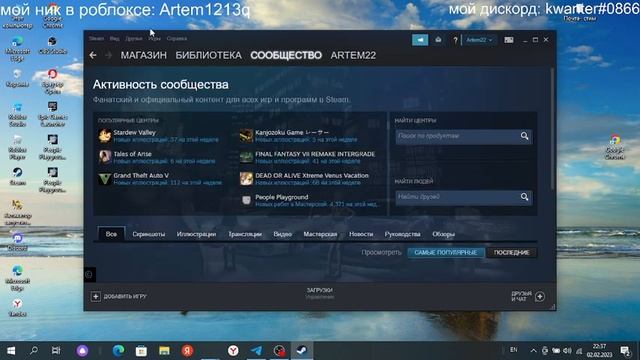The height and width of the screenshot is (360, 640).
Task: Show hidden tray icons chevron
Action: coord(533,351)
